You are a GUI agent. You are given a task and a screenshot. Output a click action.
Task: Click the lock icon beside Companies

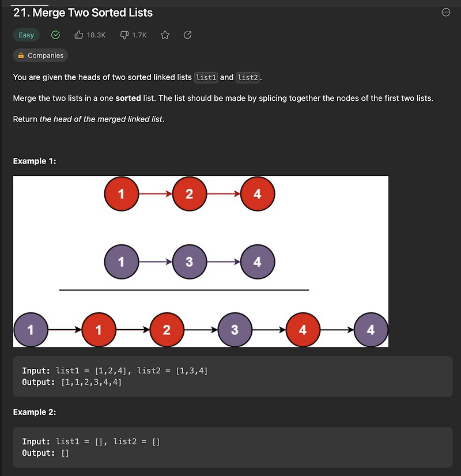21,55
